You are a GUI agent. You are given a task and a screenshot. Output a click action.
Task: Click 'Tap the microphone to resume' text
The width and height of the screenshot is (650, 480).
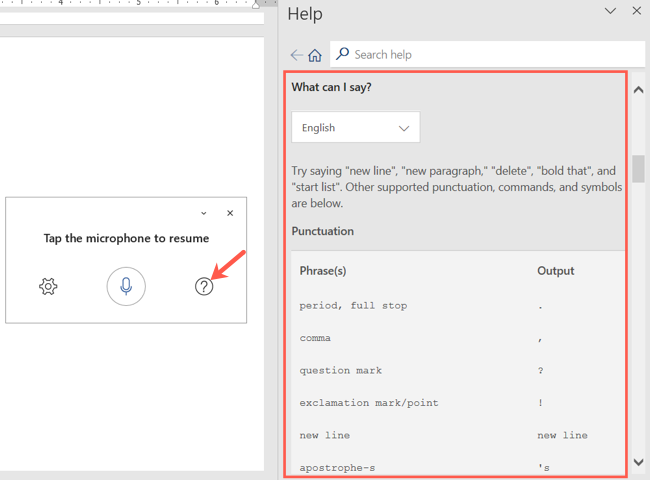(x=126, y=238)
